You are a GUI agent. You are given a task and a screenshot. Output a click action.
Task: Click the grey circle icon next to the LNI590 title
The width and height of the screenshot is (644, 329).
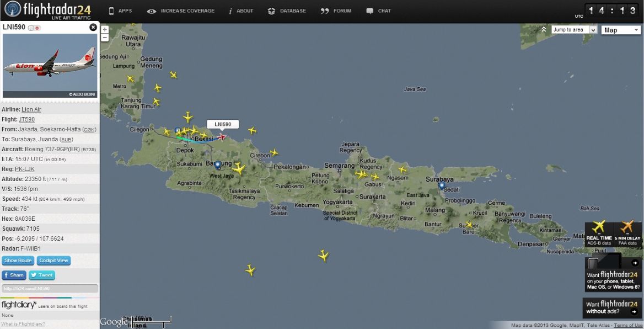click(x=31, y=28)
